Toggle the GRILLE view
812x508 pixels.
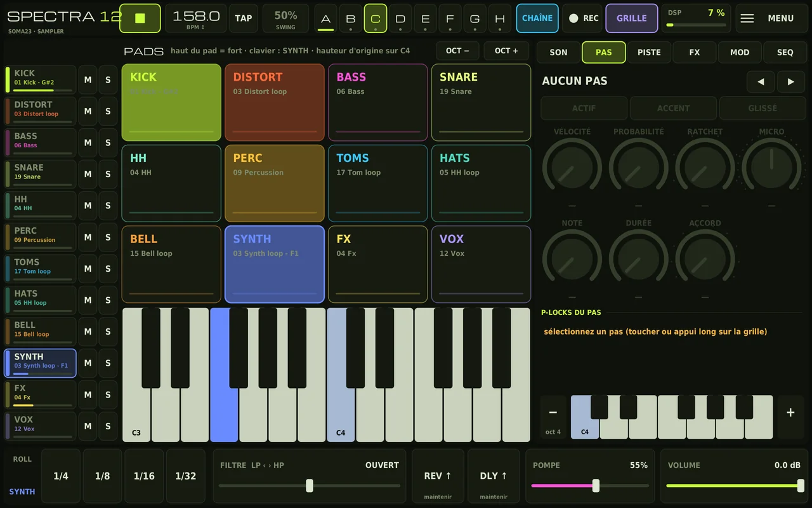click(632, 18)
